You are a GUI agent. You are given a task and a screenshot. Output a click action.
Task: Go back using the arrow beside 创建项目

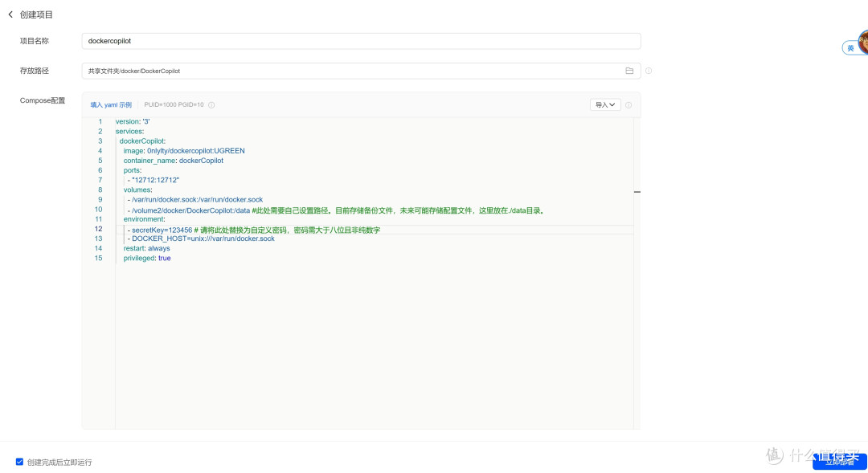(10, 15)
